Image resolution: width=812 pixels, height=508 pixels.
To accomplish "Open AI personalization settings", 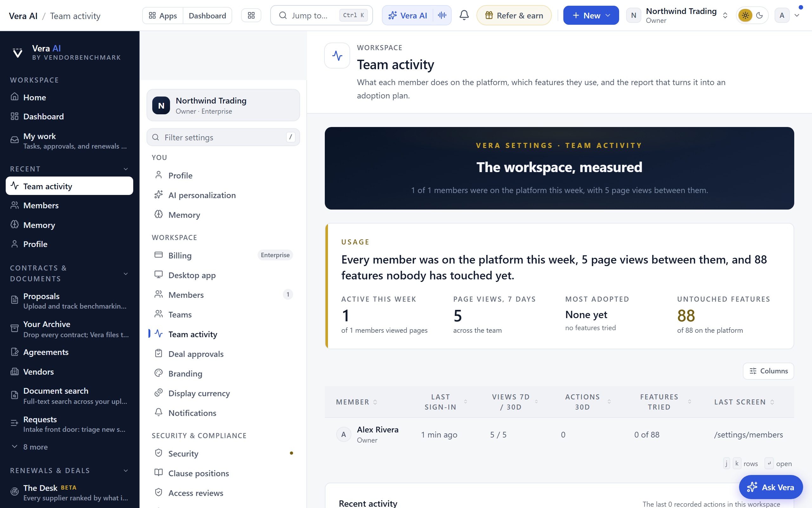I will [223, 195].
